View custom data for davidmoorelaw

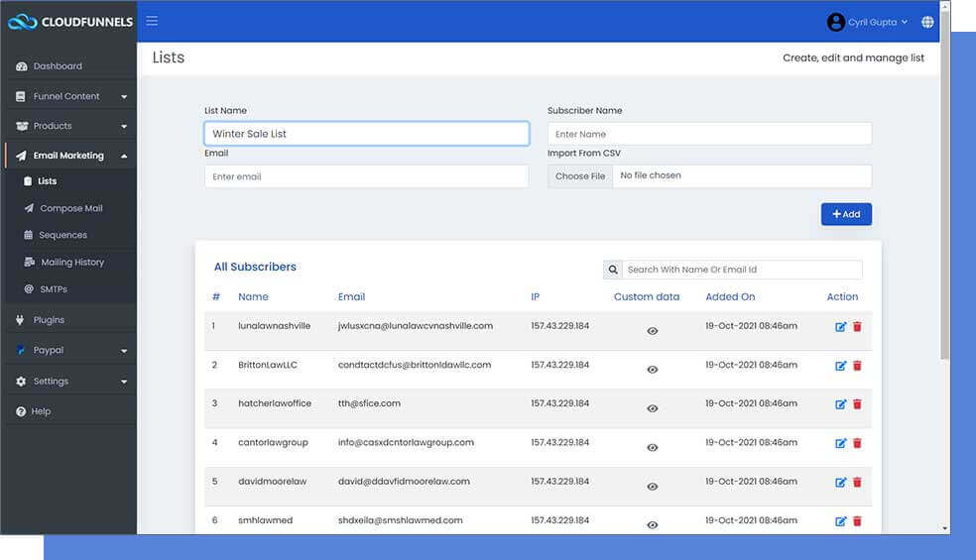653,487
